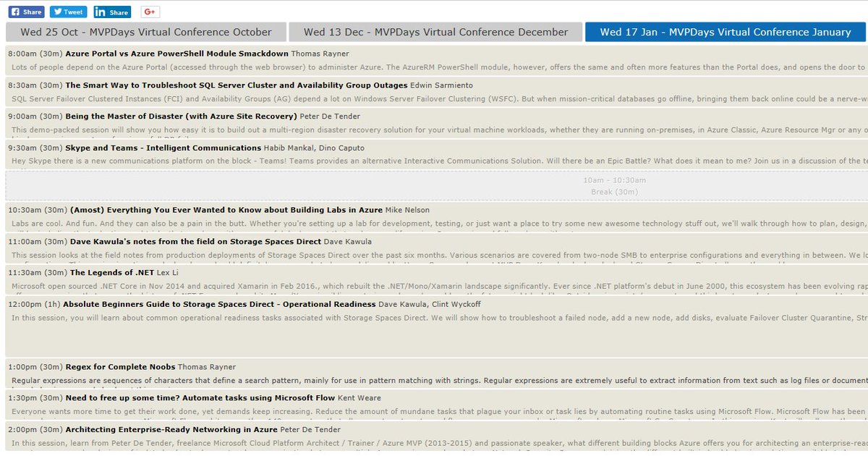Share the page on Facebook

pos(26,12)
